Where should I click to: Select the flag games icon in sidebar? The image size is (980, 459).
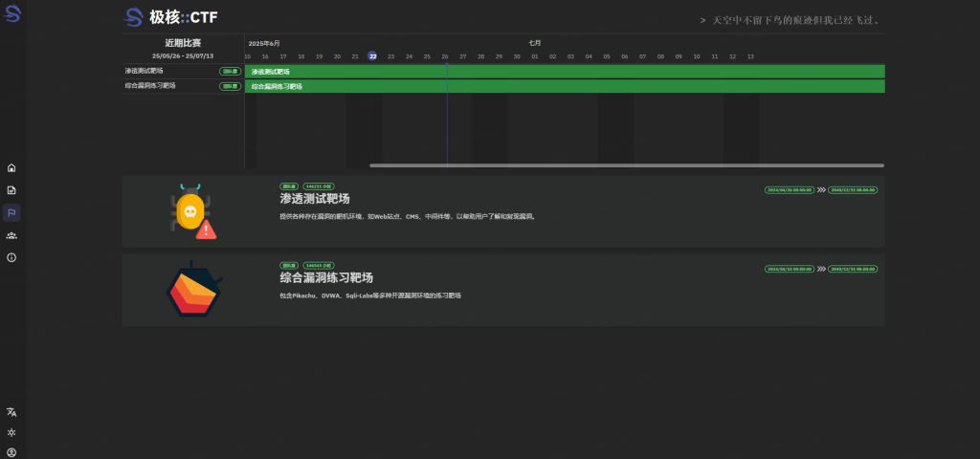pyautogui.click(x=11, y=212)
